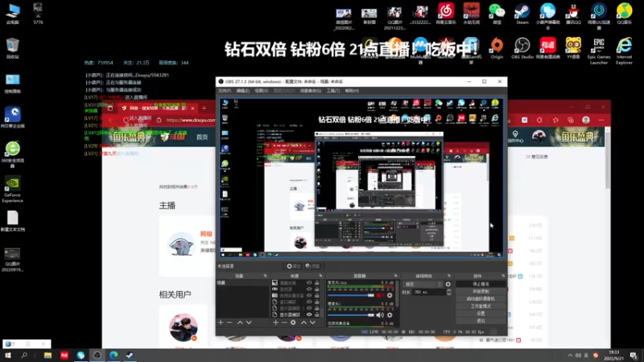Viewport: 644px width, 362px height.
Task: Unmute the red muted 麦克风/Aux speaker icon
Action: (x=379, y=295)
